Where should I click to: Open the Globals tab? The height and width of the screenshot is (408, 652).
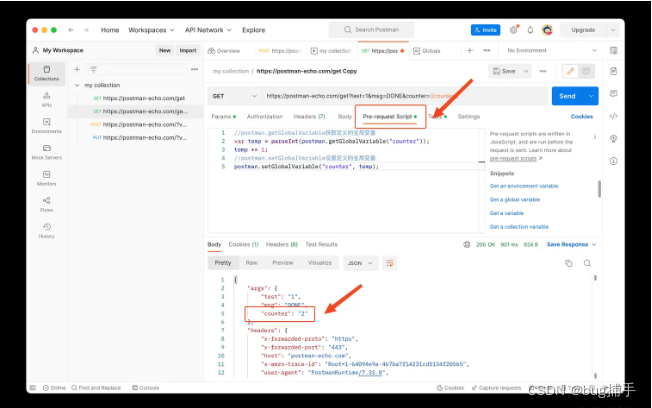(x=427, y=51)
